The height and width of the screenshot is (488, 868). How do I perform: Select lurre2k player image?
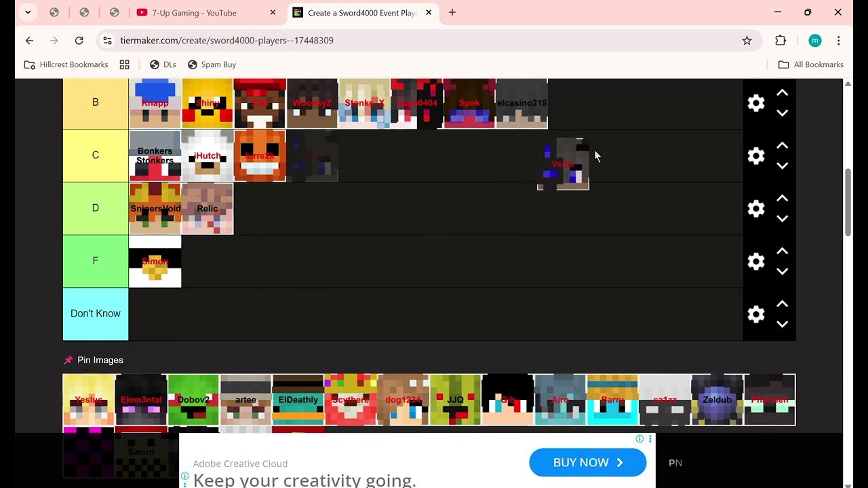click(x=260, y=156)
